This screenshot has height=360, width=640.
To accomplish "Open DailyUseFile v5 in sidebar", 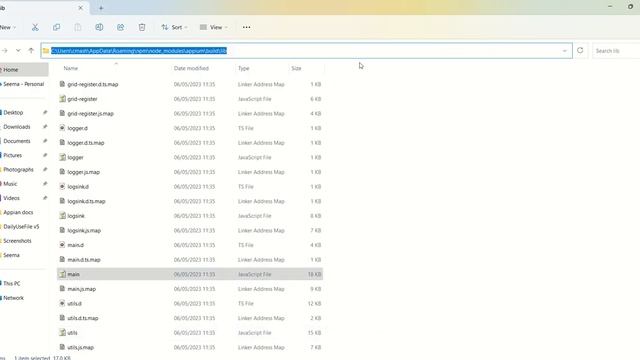I will (x=21, y=227).
